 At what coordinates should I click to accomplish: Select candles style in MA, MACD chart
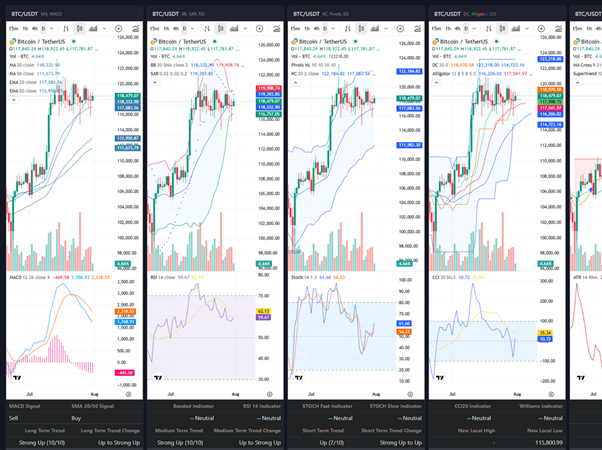tap(80, 28)
